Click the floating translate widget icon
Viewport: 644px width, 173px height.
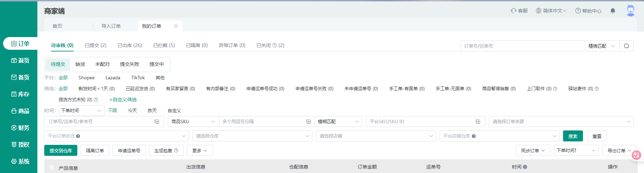pos(636,155)
